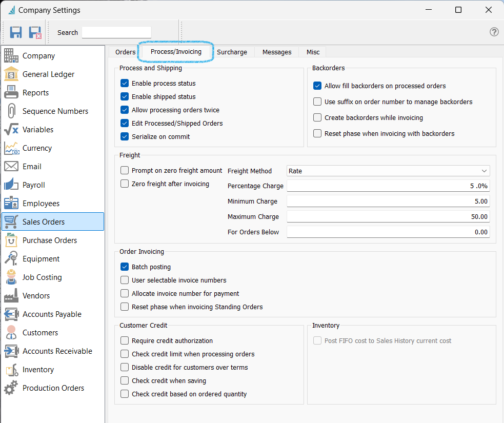Select the Equipment keys icon
The image size is (504, 423).
pyautogui.click(x=11, y=259)
